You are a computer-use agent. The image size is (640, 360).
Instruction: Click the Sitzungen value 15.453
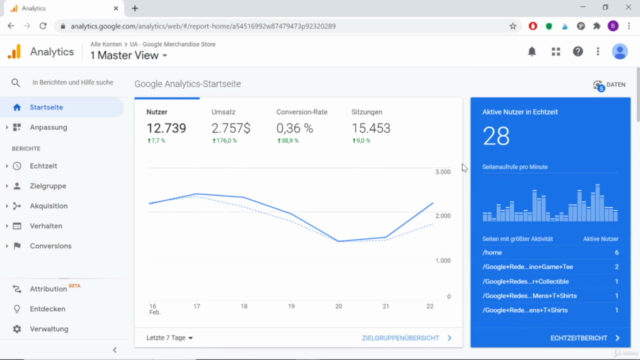tap(371, 129)
